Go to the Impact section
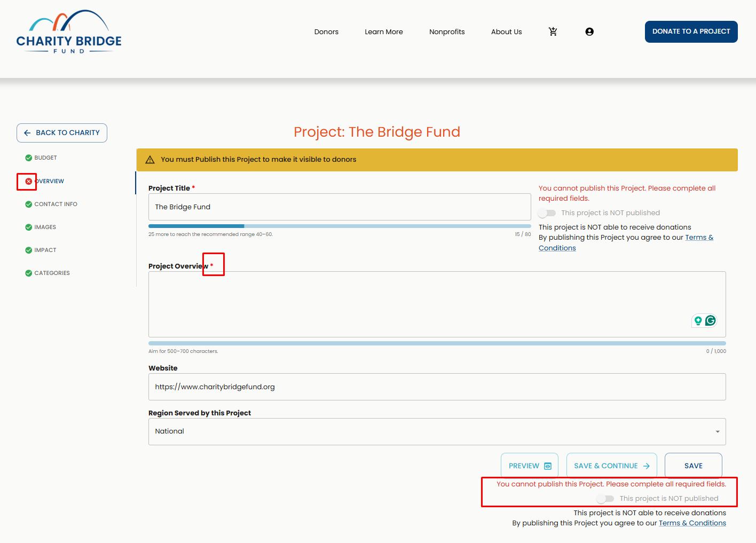The height and width of the screenshot is (543, 756). click(45, 250)
